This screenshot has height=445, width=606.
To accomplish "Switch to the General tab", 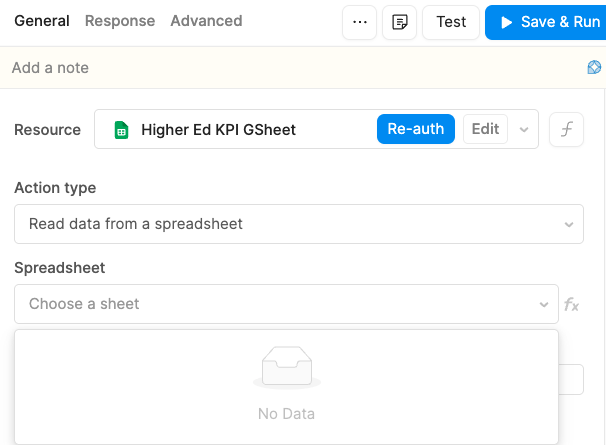I will (x=42, y=21).
